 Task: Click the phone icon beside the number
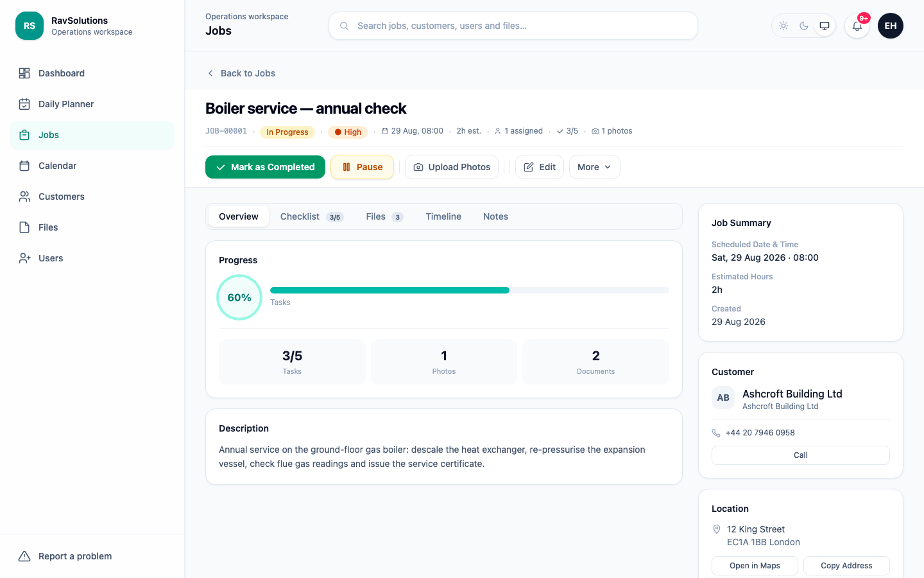[716, 433]
